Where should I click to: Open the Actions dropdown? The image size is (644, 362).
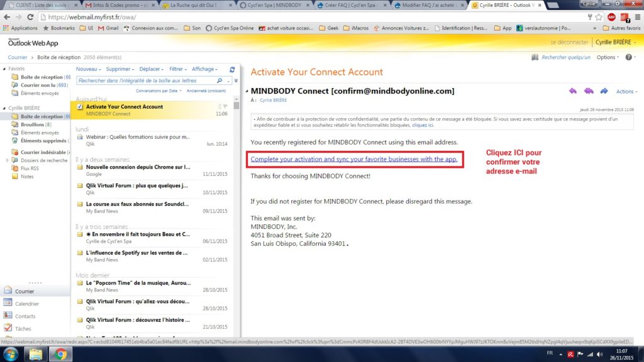tap(627, 92)
